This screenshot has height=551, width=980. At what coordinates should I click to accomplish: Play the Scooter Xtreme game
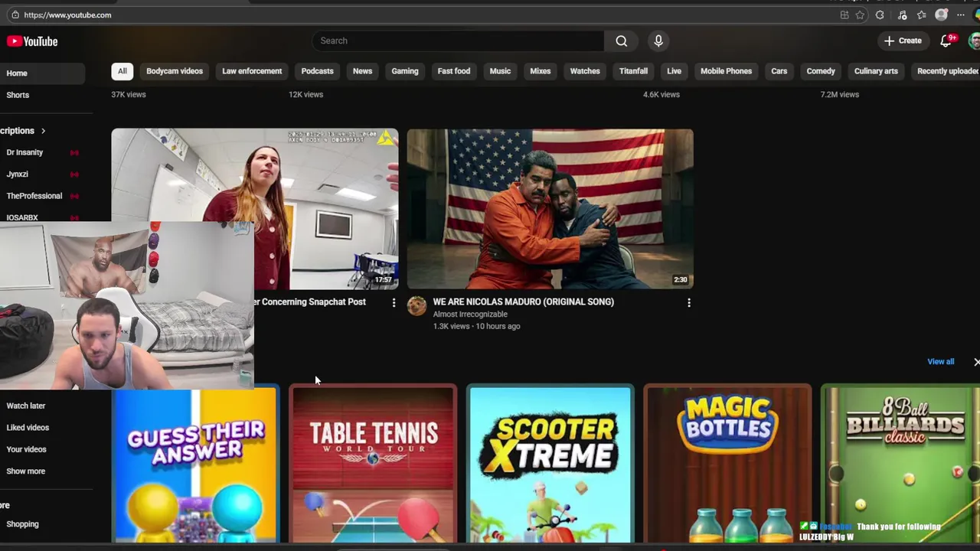pos(550,465)
